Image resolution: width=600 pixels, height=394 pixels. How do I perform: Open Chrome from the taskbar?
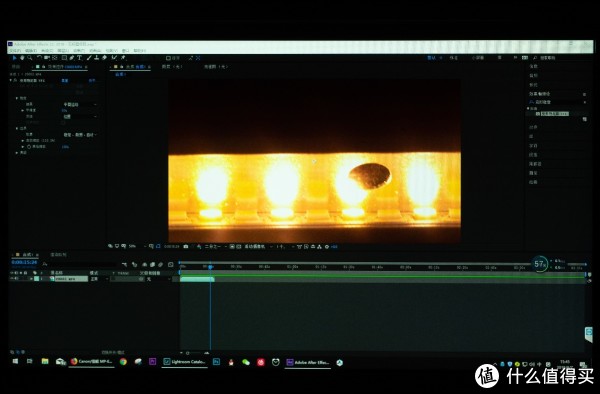click(x=123, y=361)
